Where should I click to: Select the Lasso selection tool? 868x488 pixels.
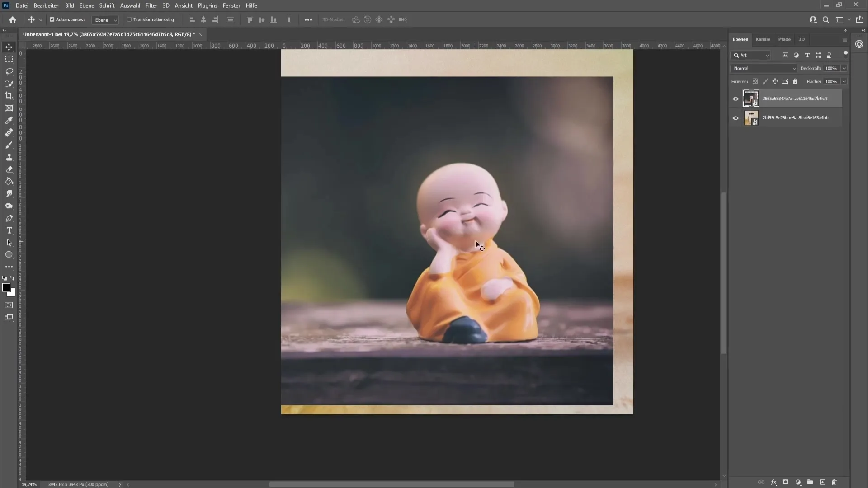[x=9, y=71]
